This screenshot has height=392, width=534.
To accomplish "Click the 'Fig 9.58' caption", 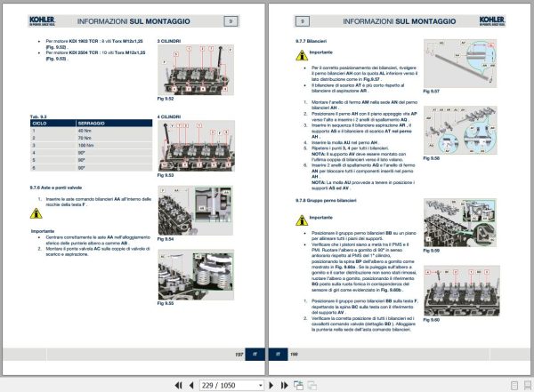I will 431,158.
